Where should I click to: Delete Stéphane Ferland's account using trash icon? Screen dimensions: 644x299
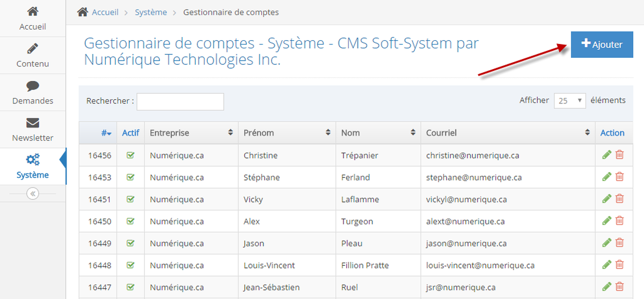(619, 177)
